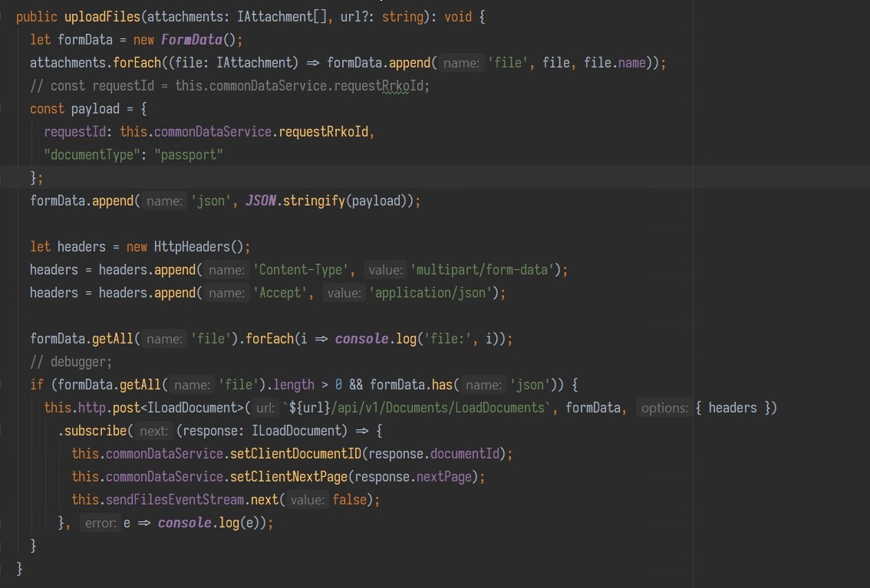
Task: Click the requestId key inside payload object
Action: [74, 132]
